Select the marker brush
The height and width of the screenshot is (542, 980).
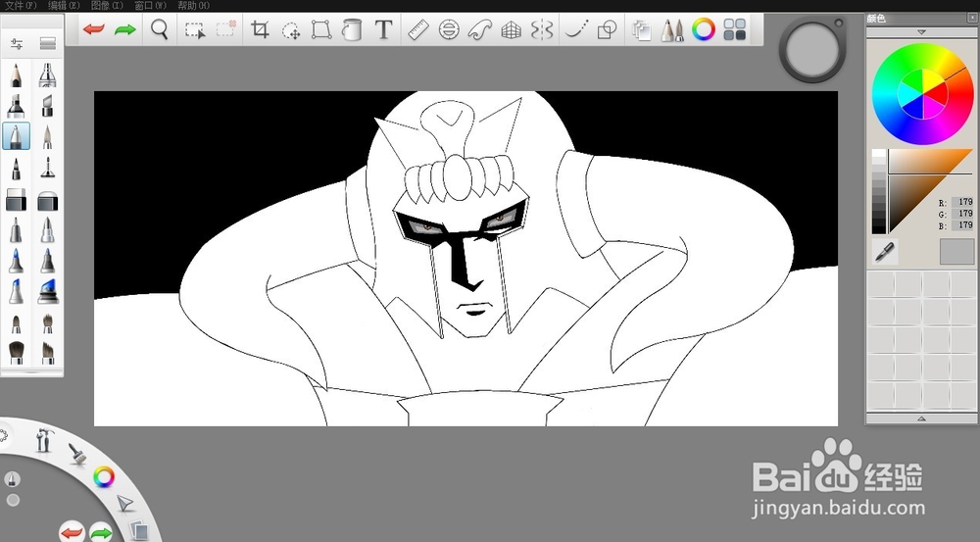pos(16,106)
